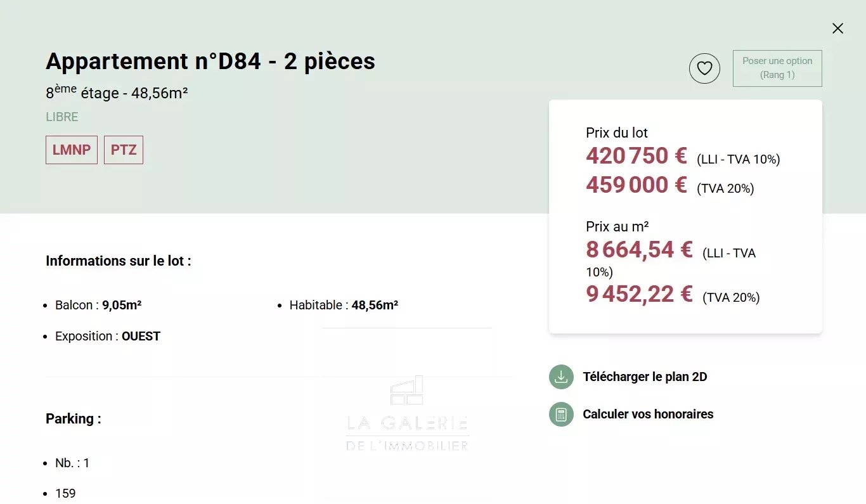
Task: Select the LMNP tag
Action: tap(72, 150)
